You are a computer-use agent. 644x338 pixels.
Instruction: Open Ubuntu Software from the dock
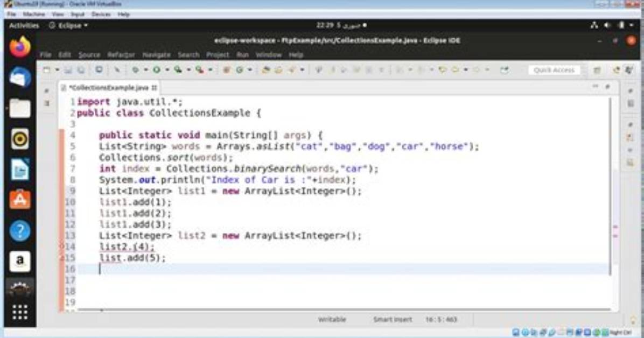(20, 200)
